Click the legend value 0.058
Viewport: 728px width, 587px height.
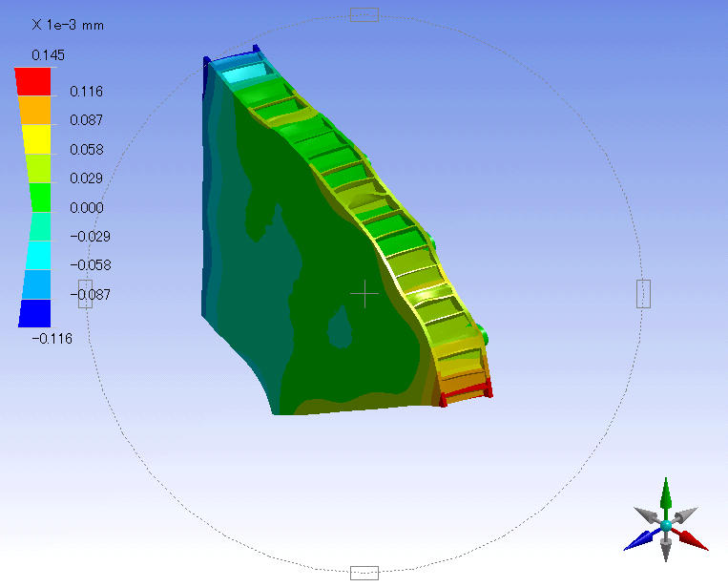coord(87,150)
